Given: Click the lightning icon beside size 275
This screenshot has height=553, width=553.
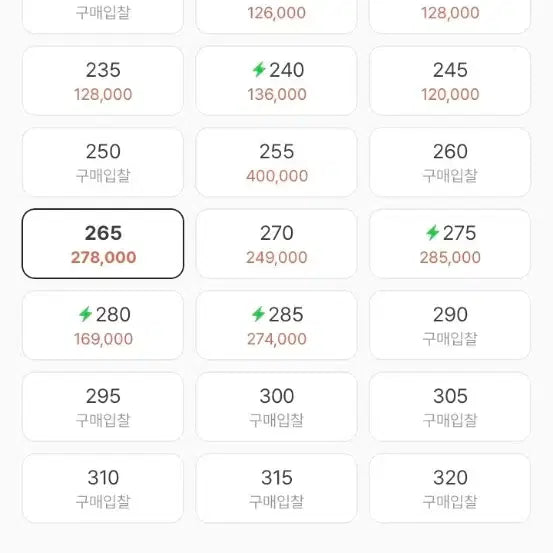Looking at the screenshot, I should (432, 232).
